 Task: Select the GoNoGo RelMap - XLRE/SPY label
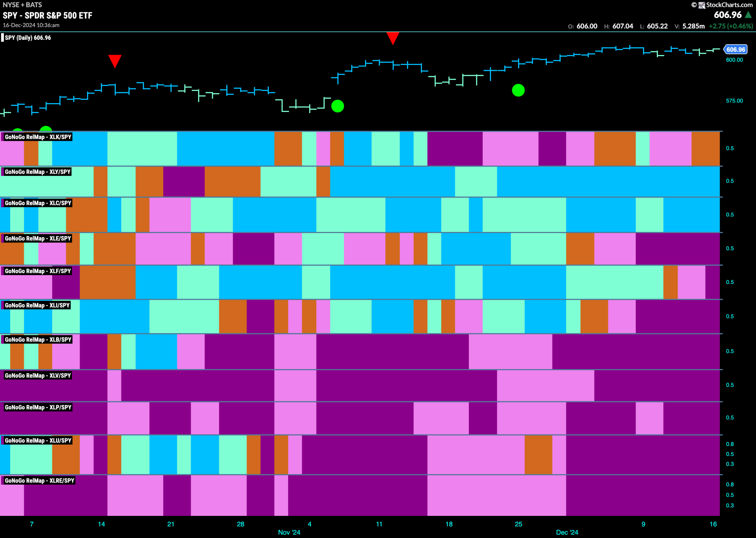coord(39,480)
